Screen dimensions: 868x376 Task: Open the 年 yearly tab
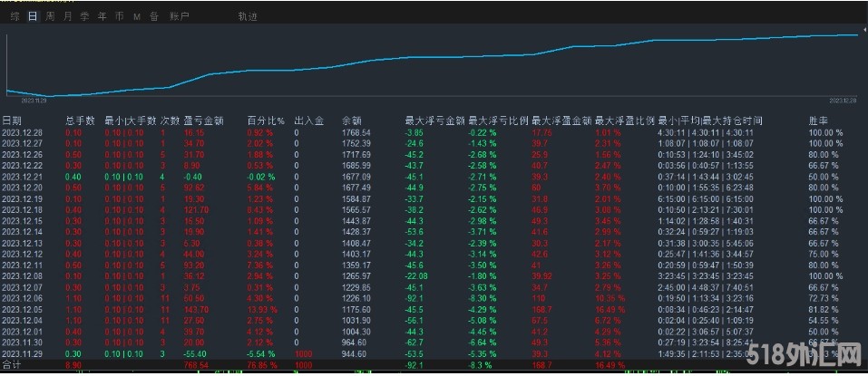point(102,16)
